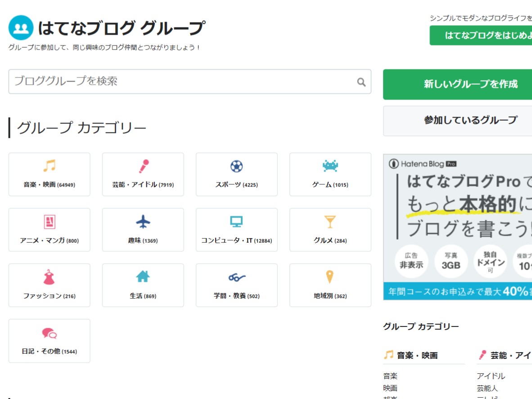Click the music note icon for 音楽・映画

50,166
